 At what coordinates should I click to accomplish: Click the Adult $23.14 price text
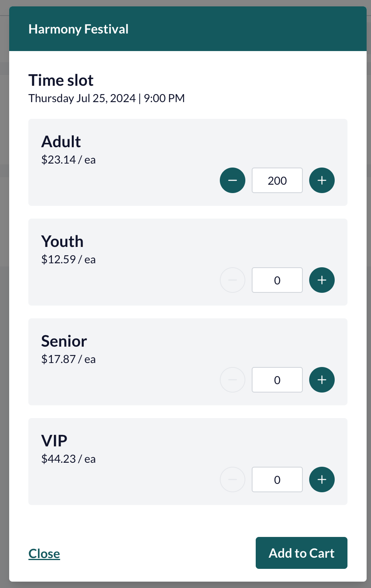click(x=69, y=160)
